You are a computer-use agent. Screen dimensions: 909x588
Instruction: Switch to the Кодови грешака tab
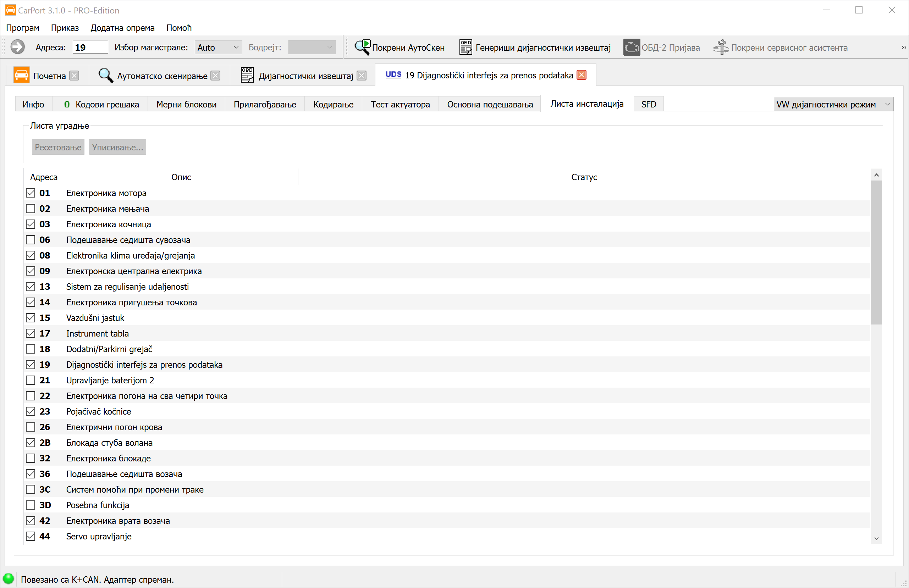pos(101,104)
